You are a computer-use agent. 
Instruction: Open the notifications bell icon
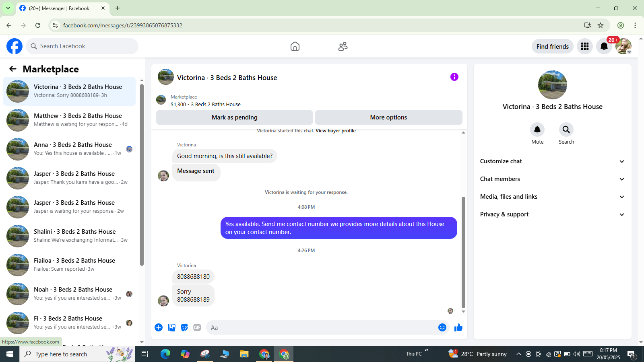604,46
